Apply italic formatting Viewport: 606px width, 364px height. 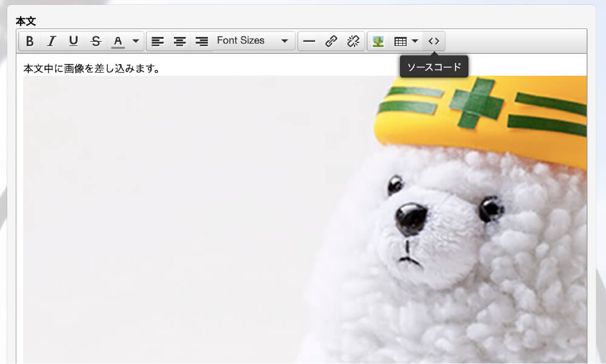click(52, 41)
